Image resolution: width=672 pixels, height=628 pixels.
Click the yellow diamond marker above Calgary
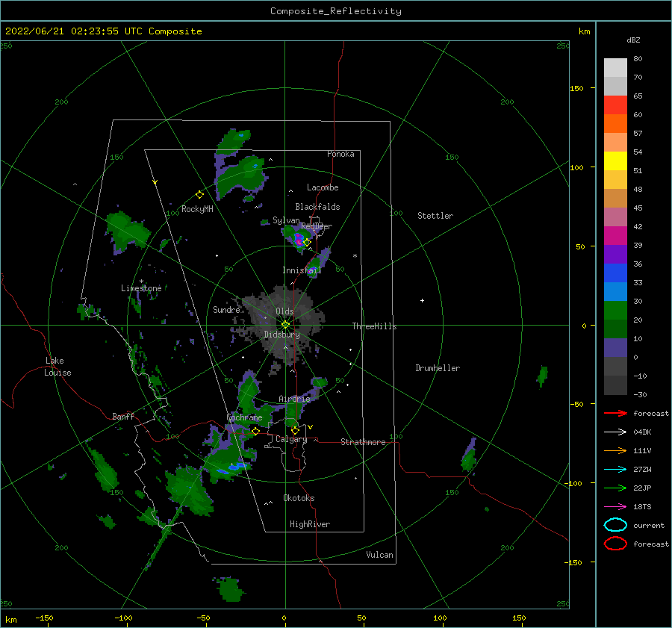pyautogui.click(x=295, y=430)
